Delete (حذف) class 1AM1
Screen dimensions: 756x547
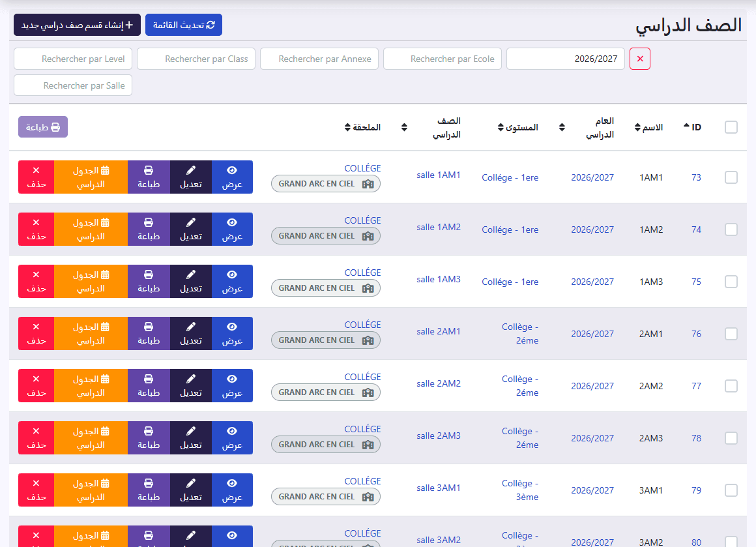tap(36, 177)
